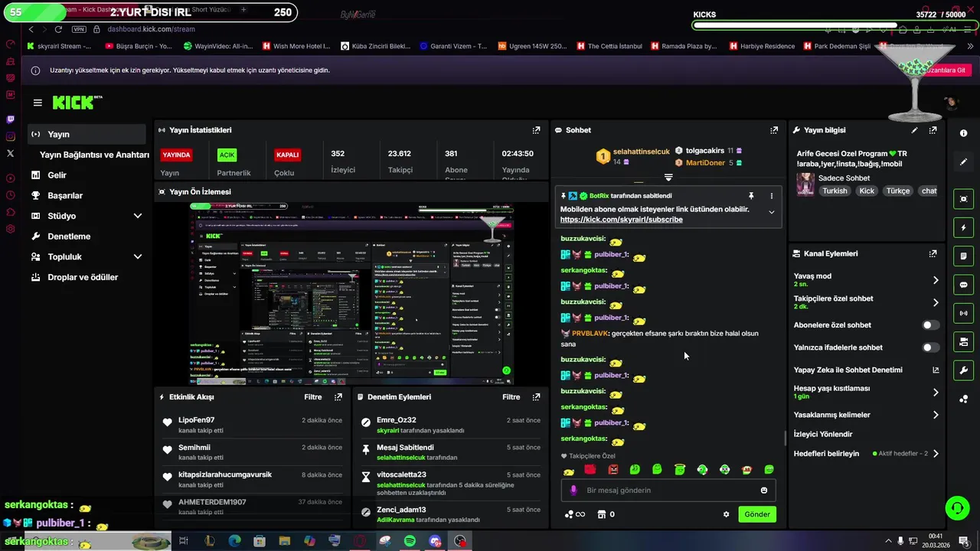
Task: Open the kick.com/skyrairl/subscribe link
Action: (x=621, y=220)
